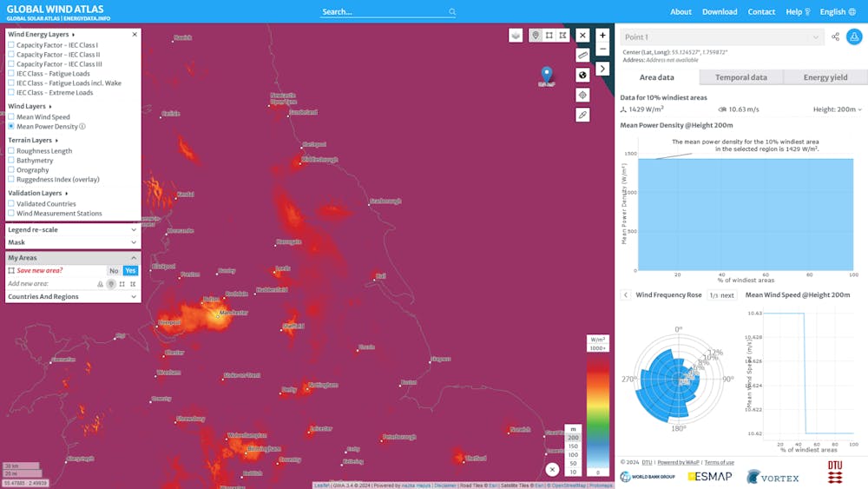
Task: Open the Terms of use link
Action: [x=719, y=462]
